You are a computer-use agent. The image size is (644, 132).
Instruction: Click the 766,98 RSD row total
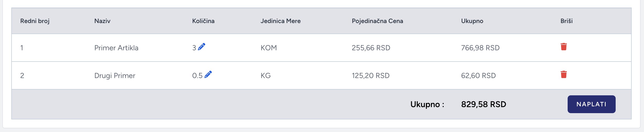pos(480,48)
